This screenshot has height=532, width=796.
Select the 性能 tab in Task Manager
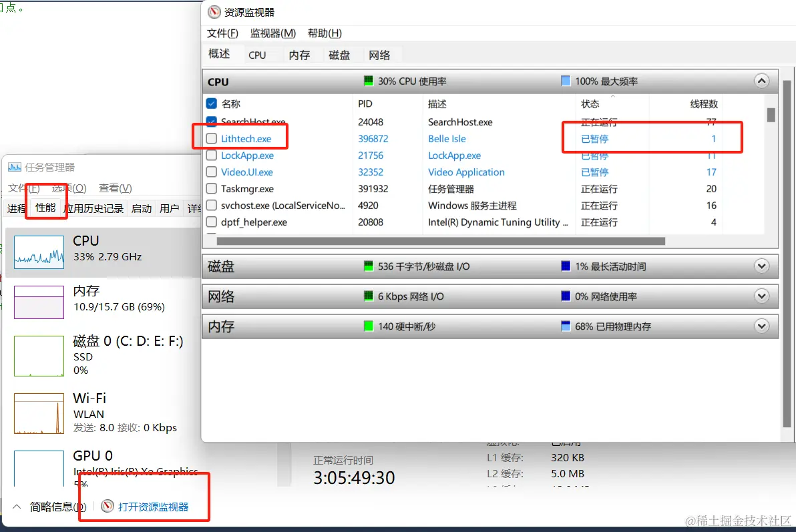45,207
